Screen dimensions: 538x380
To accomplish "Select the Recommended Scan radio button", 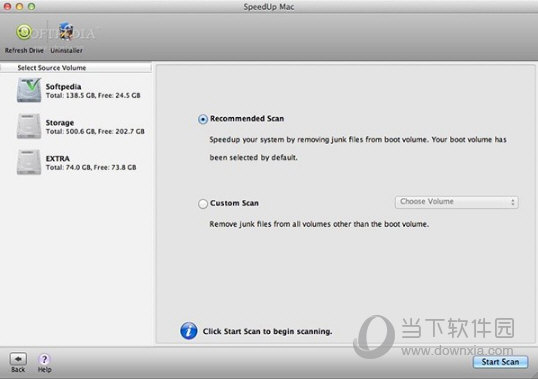I will pyautogui.click(x=203, y=119).
